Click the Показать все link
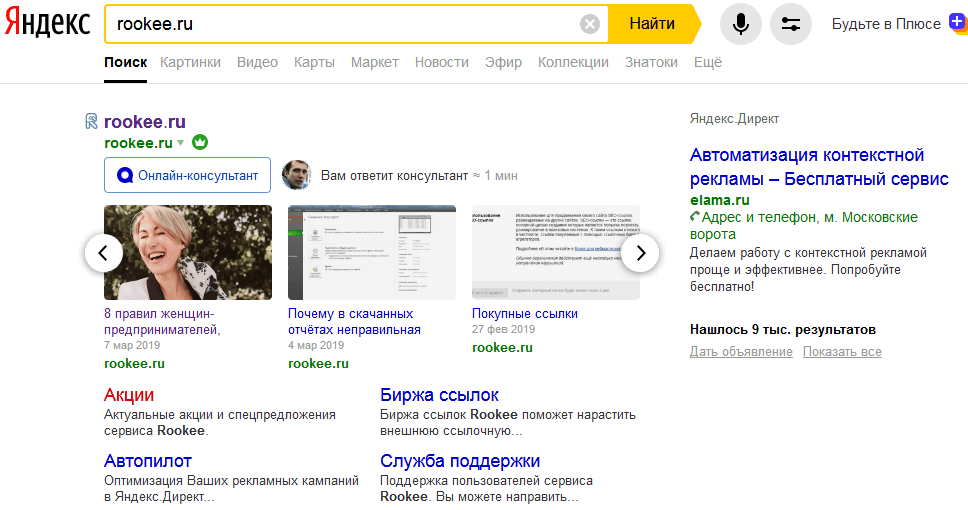Image resolution: width=968 pixels, height=510 pixels. click(x=842, y=352)
